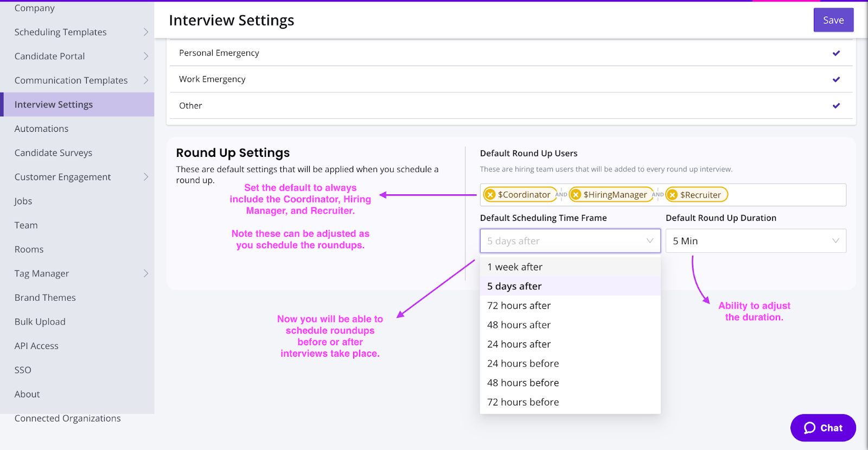This screenshot has height=450, width=868.
Task: Save the interview settings
Action: point(833,20)
